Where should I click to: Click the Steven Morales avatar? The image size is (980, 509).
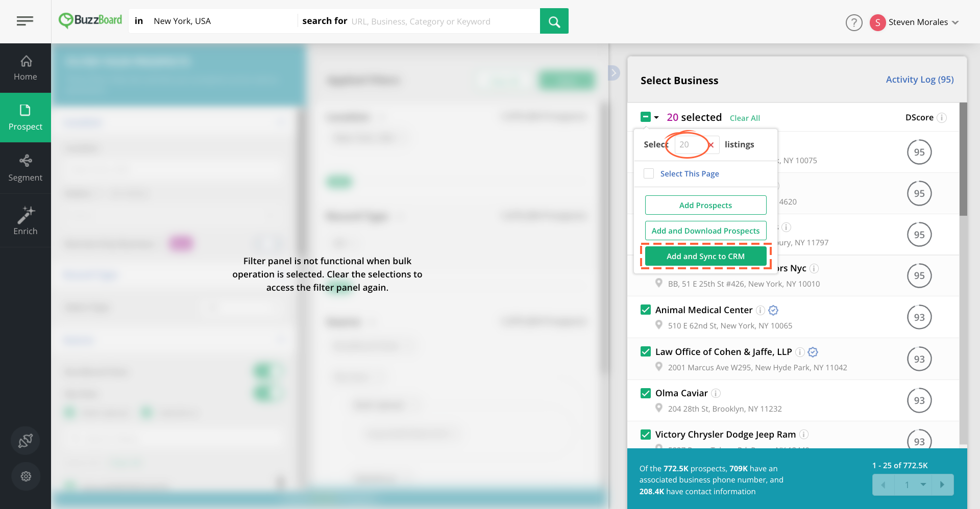[877, 22]
